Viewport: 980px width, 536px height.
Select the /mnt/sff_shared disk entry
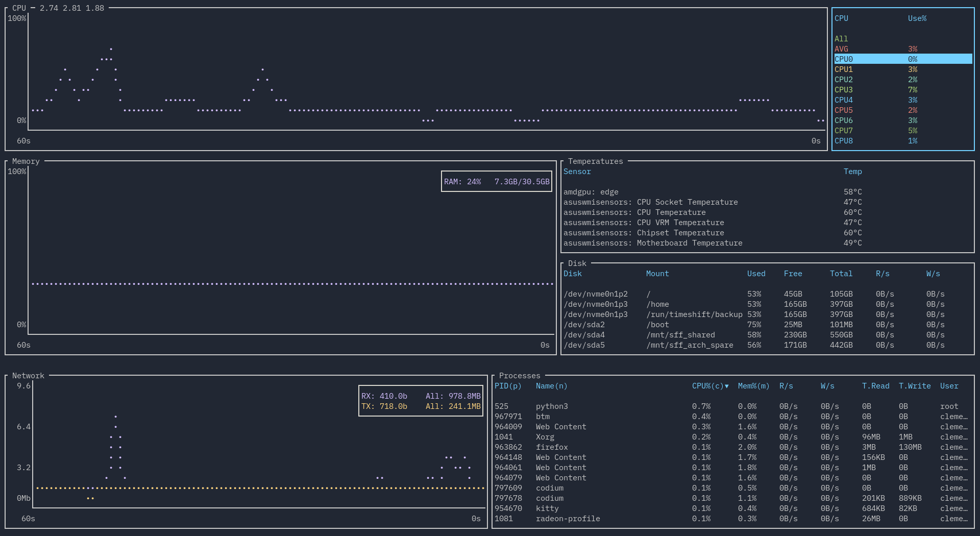pos(680,335)
